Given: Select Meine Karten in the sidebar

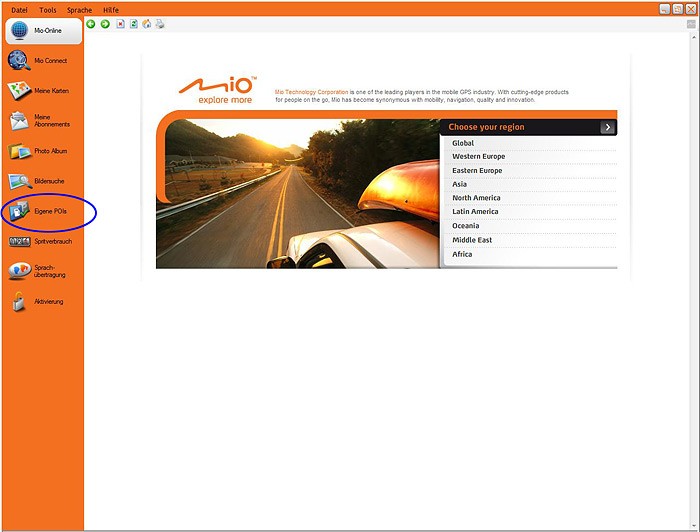Looking at the screenshot, I should pyautogui.click(x=42, y=91).
